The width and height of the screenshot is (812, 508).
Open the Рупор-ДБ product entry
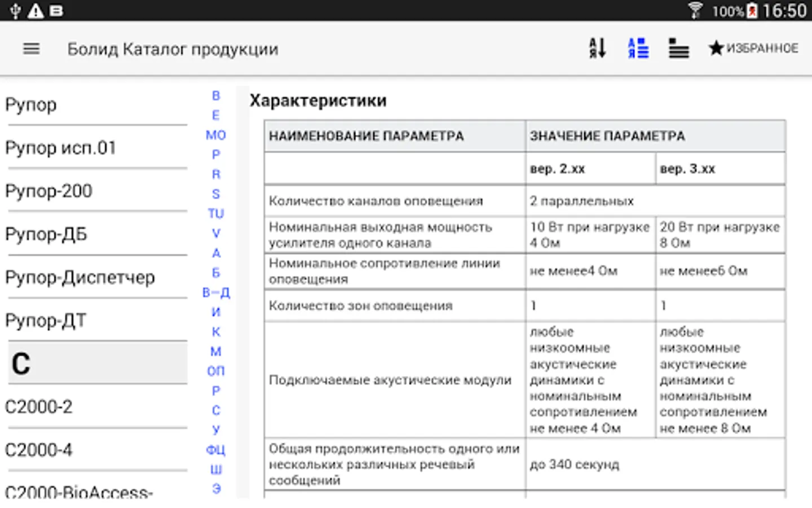coord(96,234)
